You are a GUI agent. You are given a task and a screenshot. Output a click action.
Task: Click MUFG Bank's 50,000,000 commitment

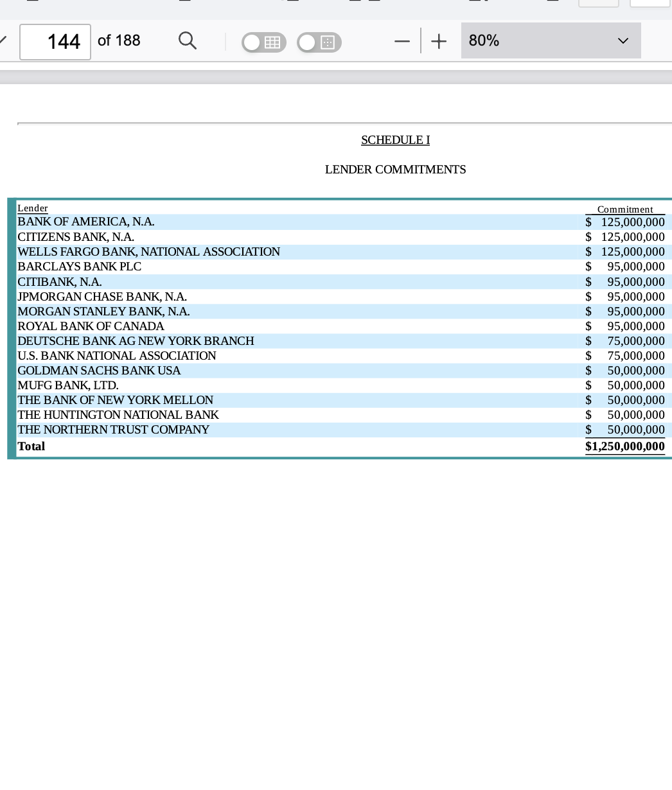636,385
